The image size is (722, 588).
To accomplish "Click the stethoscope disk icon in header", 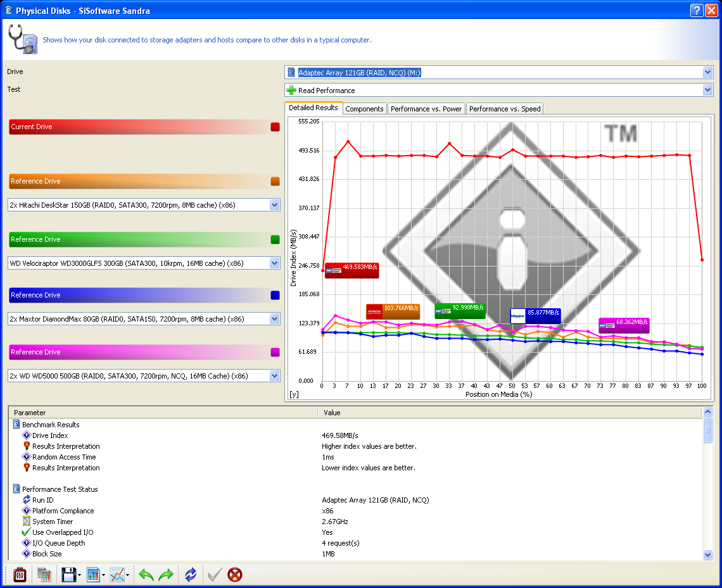I will click(x=23, y=39).
